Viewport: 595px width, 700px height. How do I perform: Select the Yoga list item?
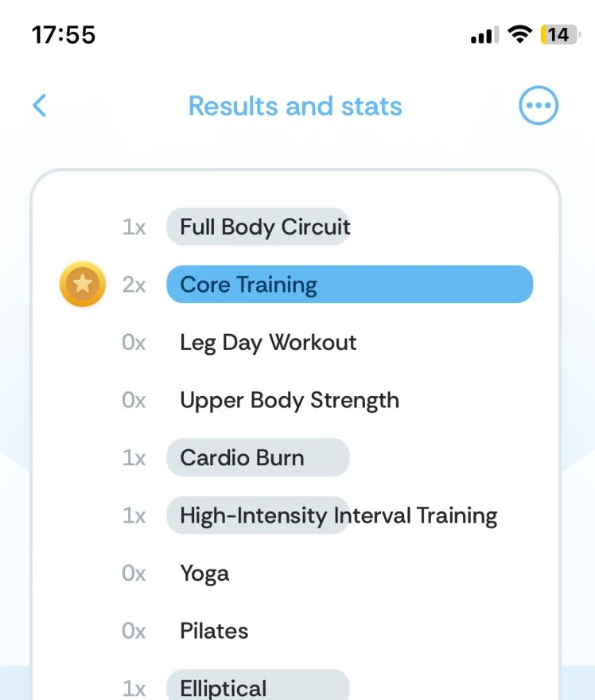tap(204, 573)
